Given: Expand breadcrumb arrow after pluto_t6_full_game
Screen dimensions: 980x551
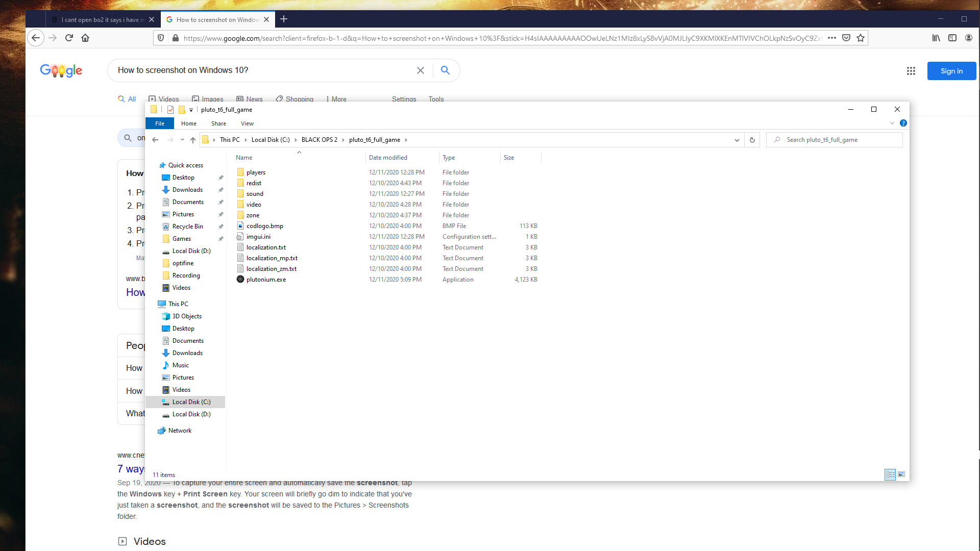Looking at the screenshot, I should (x=406, y=140).
